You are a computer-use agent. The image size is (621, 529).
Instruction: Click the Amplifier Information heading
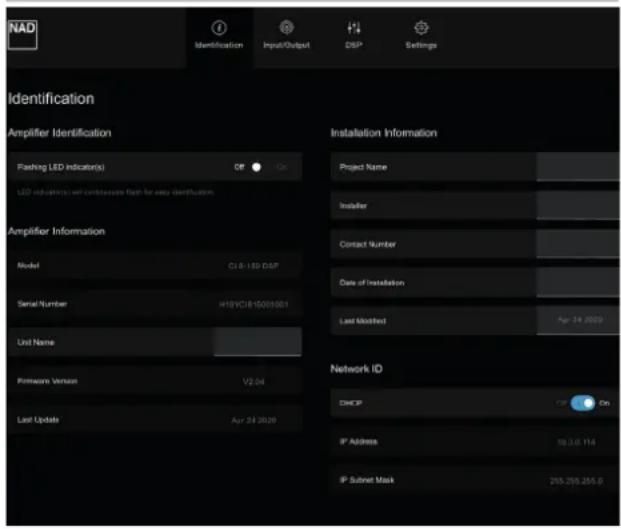coord(57,231)
